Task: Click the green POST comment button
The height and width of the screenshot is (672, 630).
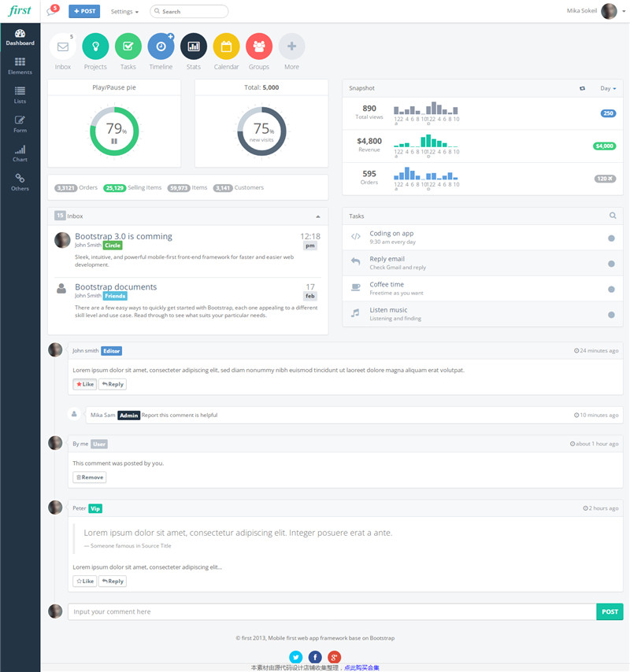Action: coord(610,611)
